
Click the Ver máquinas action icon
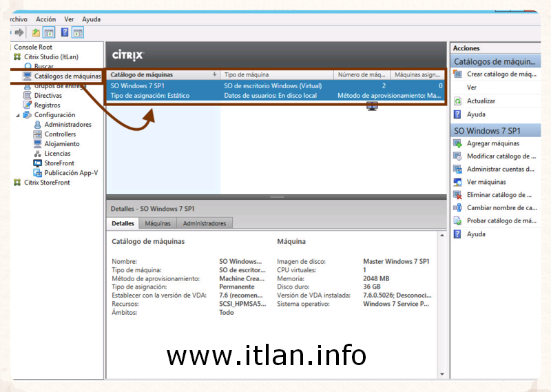coord(457,182)
